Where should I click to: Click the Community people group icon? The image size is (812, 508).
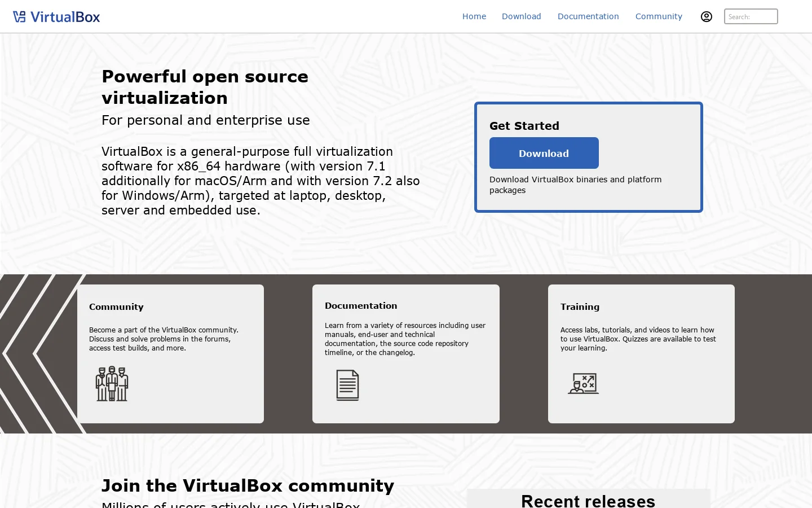coord(112,384)
